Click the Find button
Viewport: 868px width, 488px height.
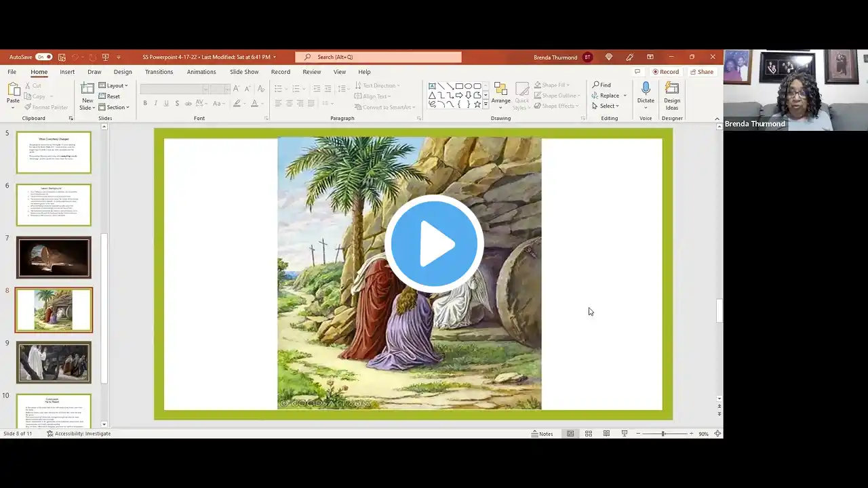[x=601, y=85]
